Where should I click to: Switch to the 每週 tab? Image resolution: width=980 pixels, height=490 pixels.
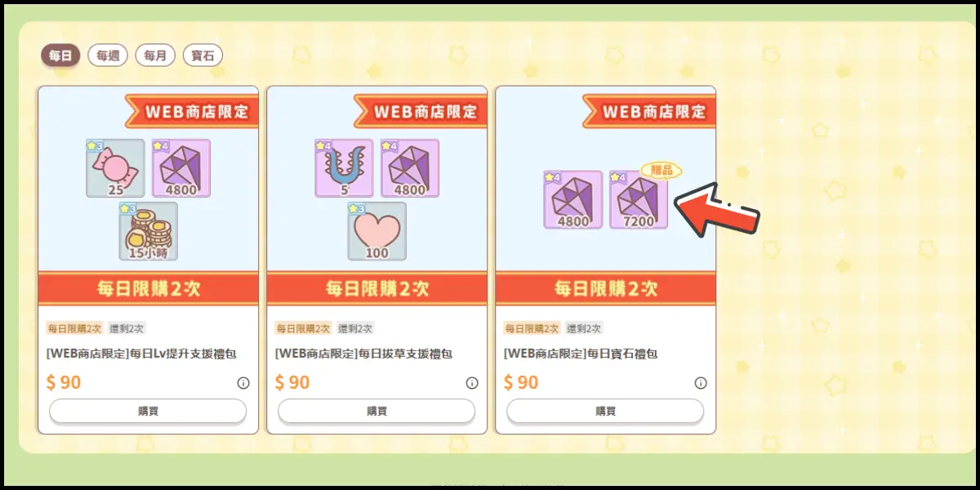[x=108, y=56]
